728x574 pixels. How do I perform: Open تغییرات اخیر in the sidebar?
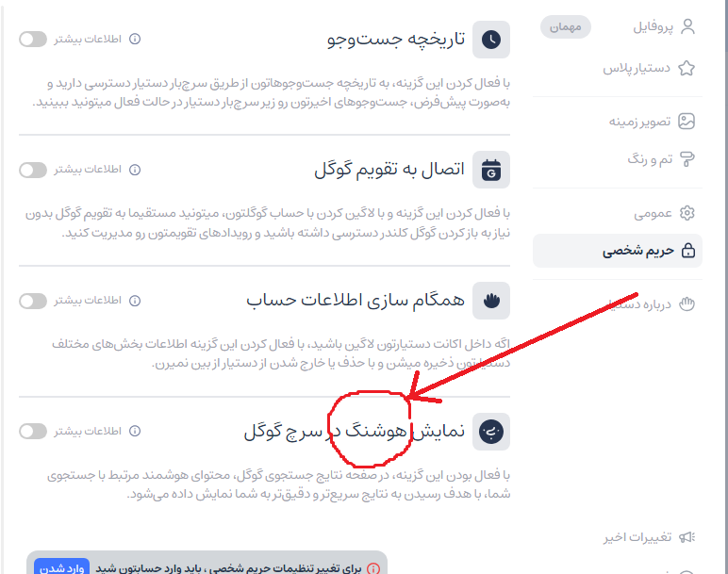tap(649, 537)
